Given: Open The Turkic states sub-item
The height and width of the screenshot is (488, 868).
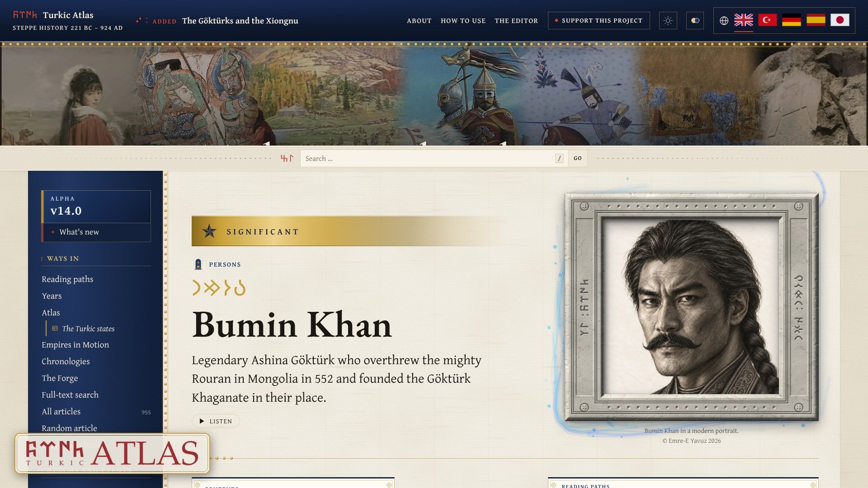Looking at the screenshot, I should (x=88, y=328).
